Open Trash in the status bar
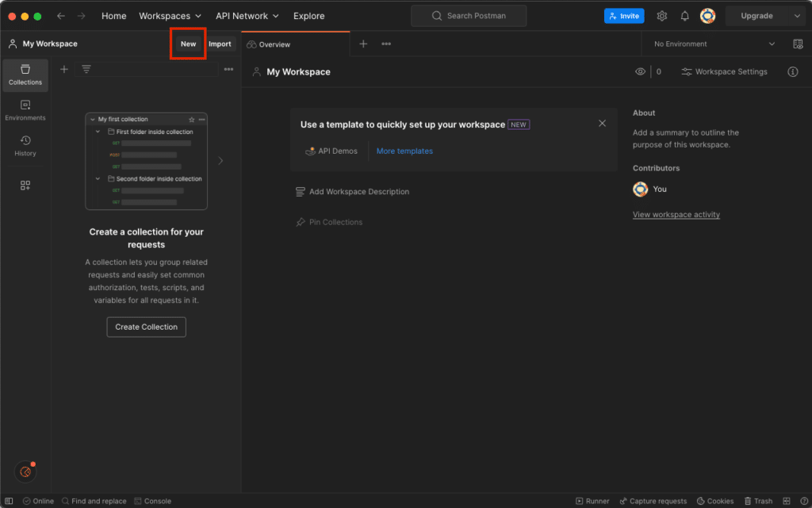This screenshot has width=812, height=508. tap(757, 501)
